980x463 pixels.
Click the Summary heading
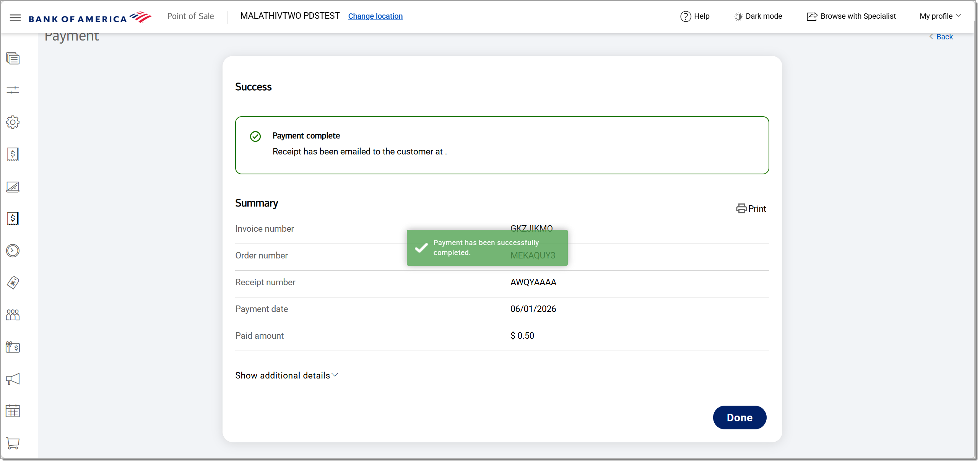pos(257,203)
